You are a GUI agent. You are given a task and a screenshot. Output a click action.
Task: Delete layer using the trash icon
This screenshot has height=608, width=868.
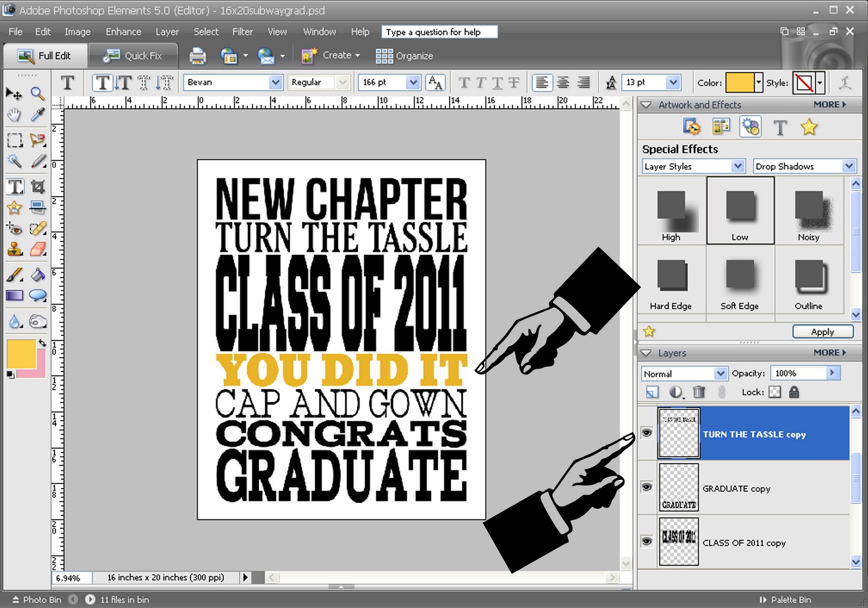pyautogui.click(x=699, y=391)
